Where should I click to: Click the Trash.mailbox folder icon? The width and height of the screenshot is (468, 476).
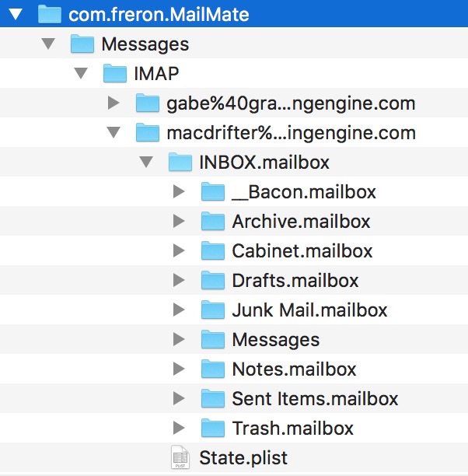(x=213, y=428)
